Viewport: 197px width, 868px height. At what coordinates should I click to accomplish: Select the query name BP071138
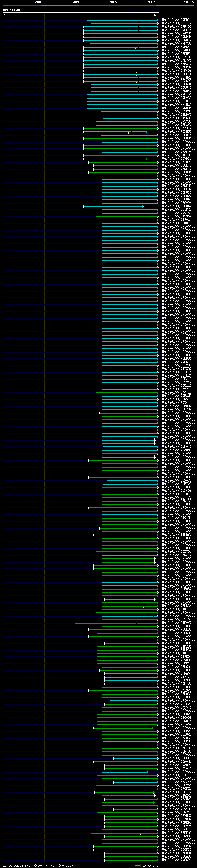[11, 10]
